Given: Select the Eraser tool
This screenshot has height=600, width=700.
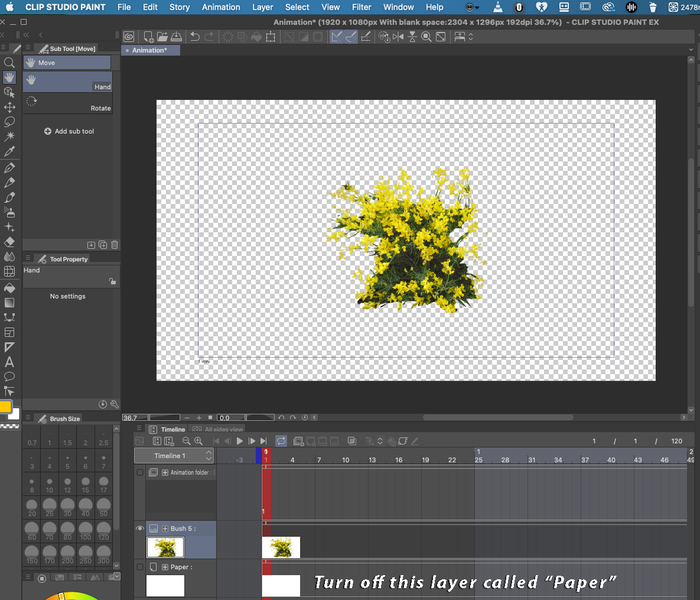Looking at the screenshot, I should 9,242.
